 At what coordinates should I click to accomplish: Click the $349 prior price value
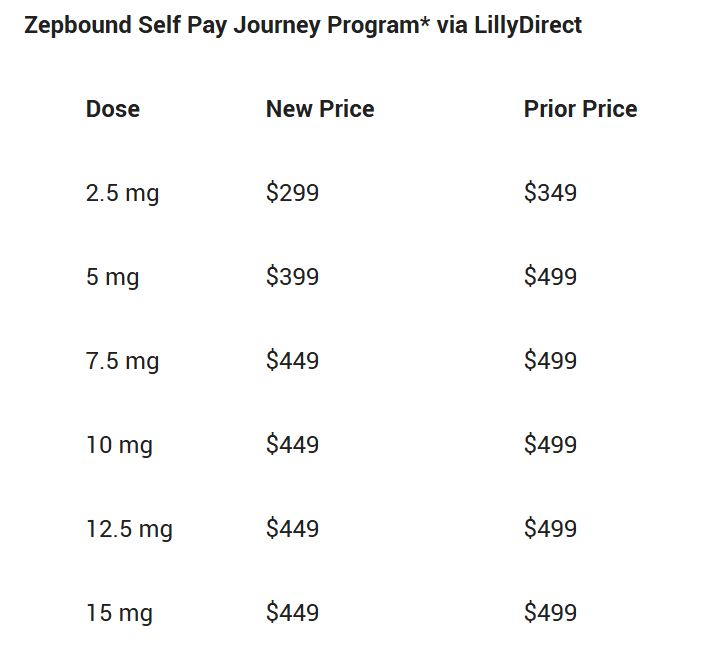tap(550, 193)
